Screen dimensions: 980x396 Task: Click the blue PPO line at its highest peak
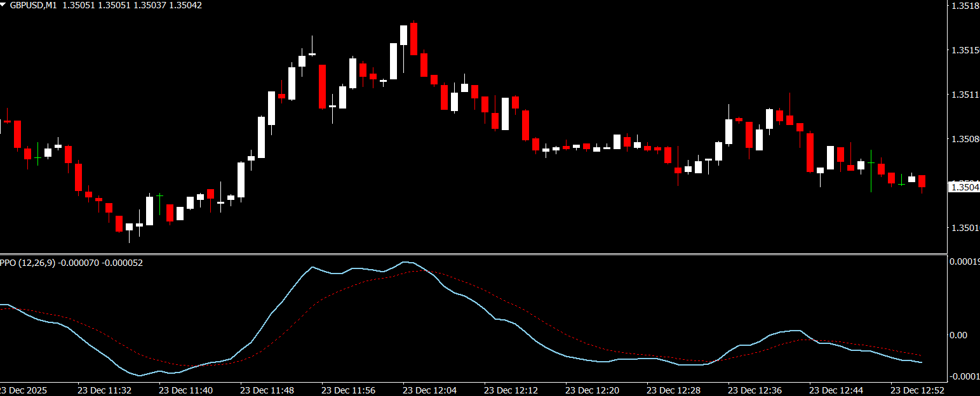(406, 262)
